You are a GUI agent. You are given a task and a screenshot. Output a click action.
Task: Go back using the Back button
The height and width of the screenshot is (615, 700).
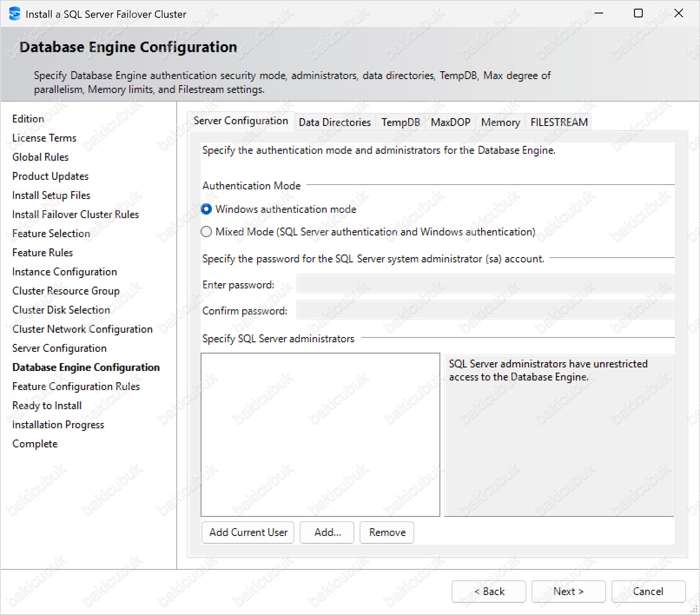click(489, 592)
